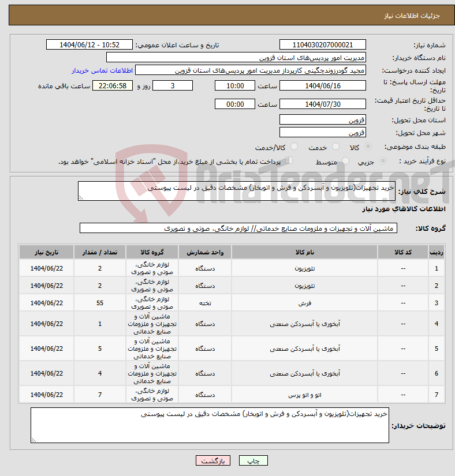The width and height of the screenshot is (455, 476).
Task: Select the جزیی purchase type radio
Action: [x=383, y=161]
